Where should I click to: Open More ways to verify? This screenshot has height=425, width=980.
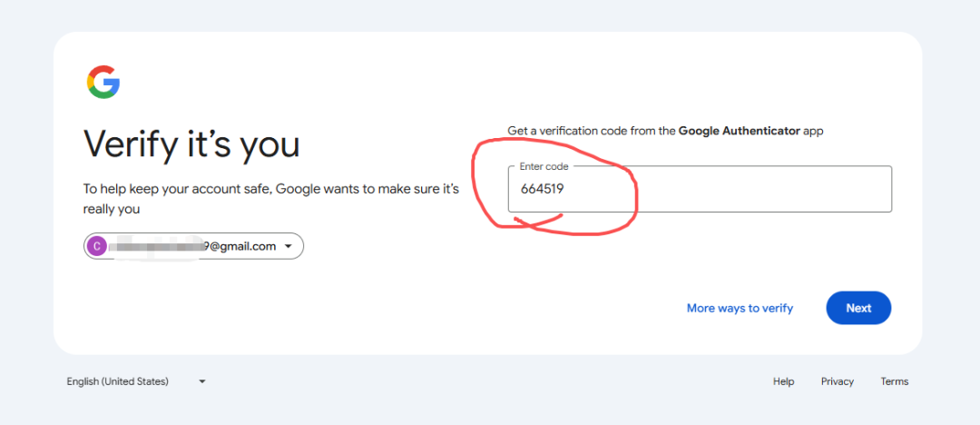tap(740, 308)
